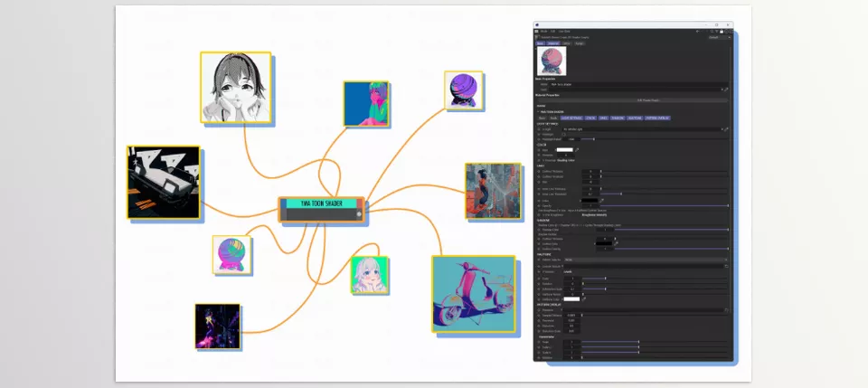Select the HALFTONE tab button
Viewport: 868px width, 388px height.
point(635,118)
